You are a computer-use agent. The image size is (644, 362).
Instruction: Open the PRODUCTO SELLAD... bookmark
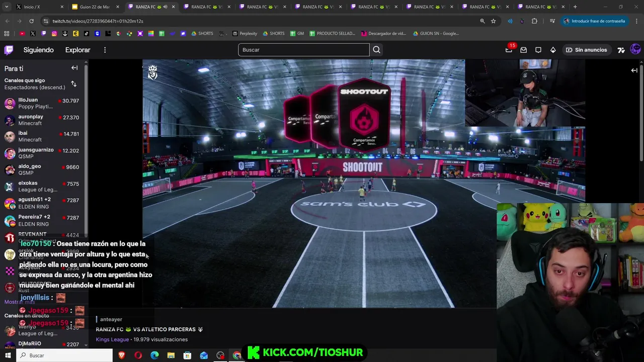(332, 34)
